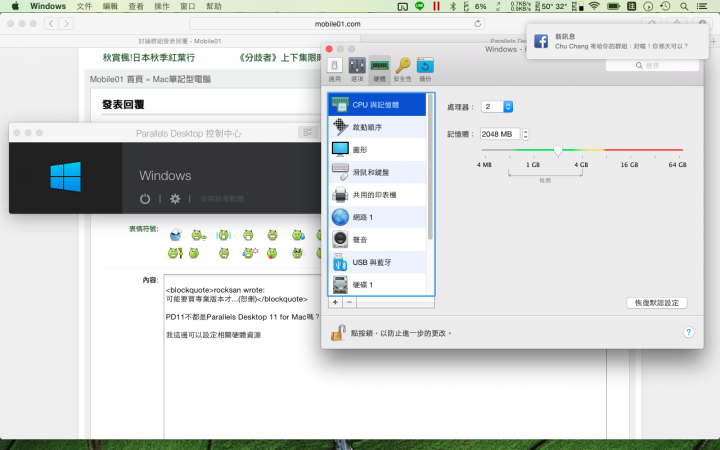This screenshot has width=720, height=450.
Task: Open the 幫助 menu
Action: point(214,6)
